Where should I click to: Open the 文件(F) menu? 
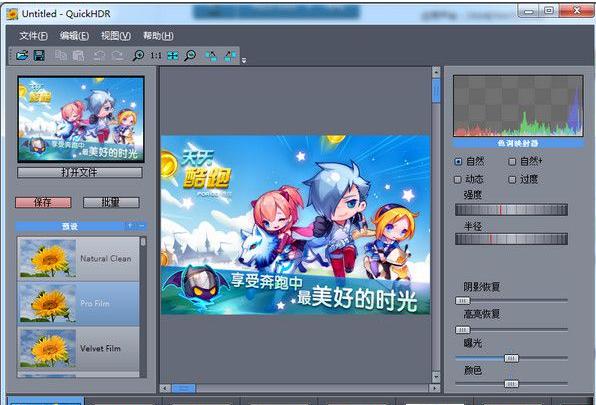pos(33,36)
